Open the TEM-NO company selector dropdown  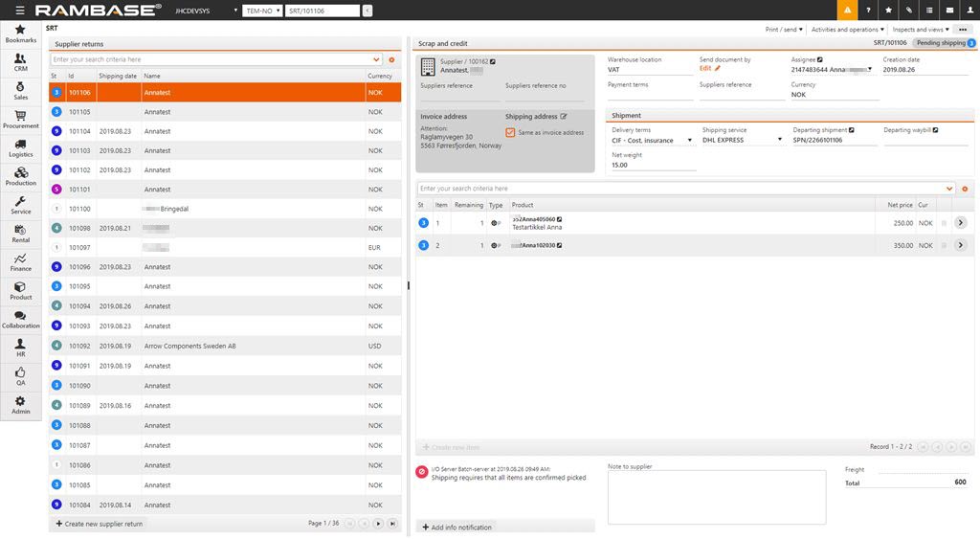tap(261, 11)
